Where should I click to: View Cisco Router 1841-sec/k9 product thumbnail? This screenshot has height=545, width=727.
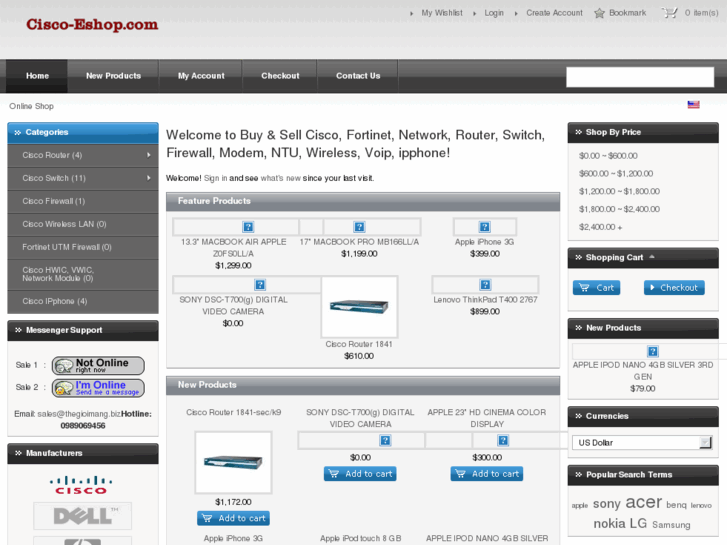tap(233, 462)
